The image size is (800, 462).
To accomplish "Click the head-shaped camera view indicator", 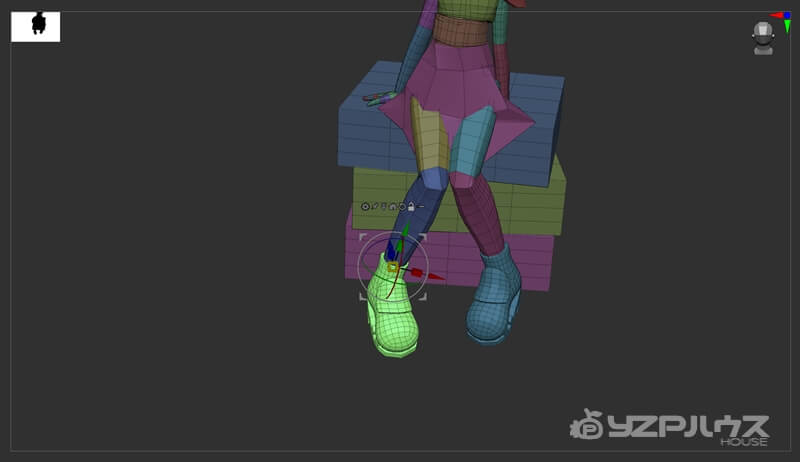I will point(763,38).
